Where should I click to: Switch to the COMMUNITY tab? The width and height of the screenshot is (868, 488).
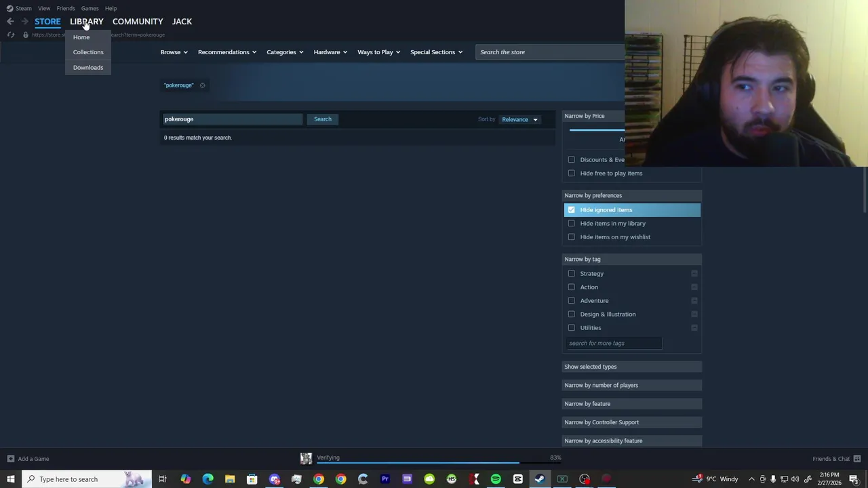tap(138, 22)
